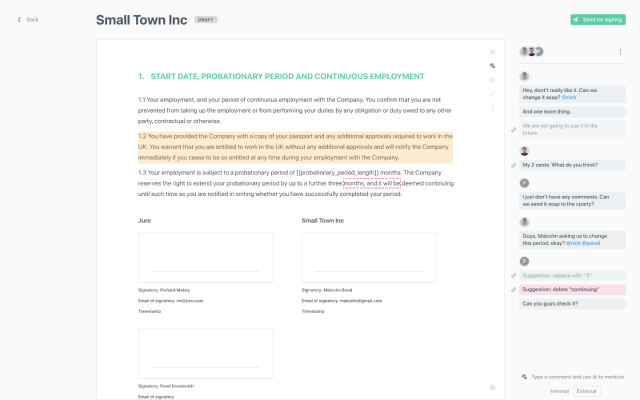Click 'Signatory: Malcolm Bond' label
Viewport: 640px width, 400px height.
[327, 290]
